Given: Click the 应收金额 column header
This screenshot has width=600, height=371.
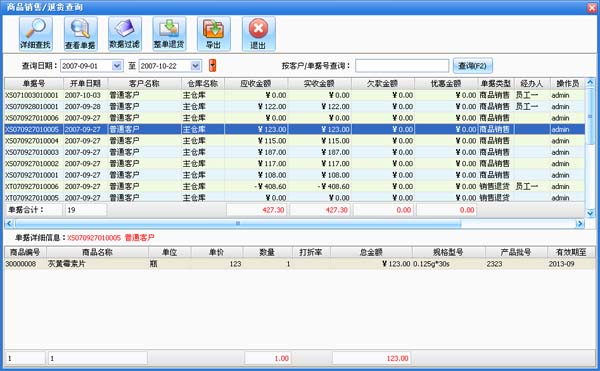Looking at the screenshot, I should [x=256, y=83].
